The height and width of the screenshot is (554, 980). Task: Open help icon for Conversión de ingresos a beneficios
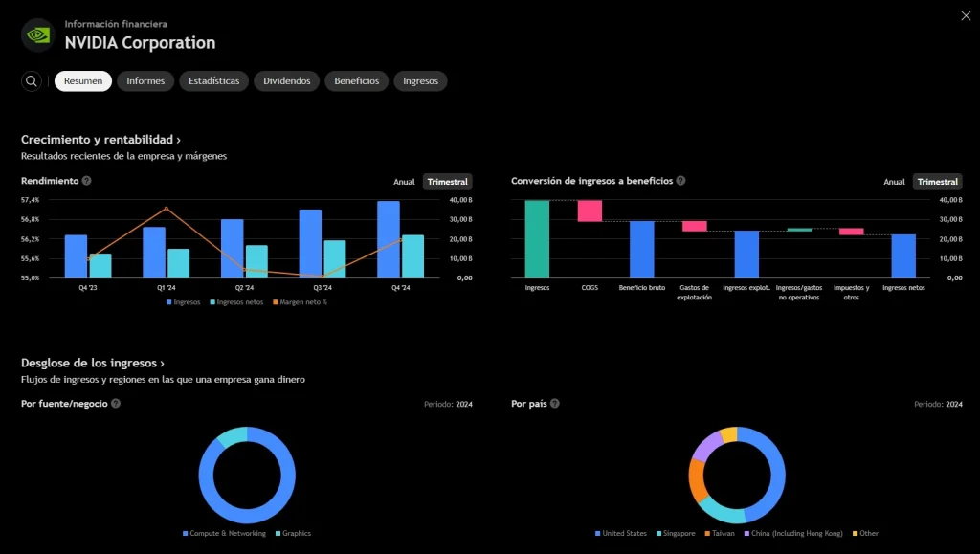coord(680,181)
